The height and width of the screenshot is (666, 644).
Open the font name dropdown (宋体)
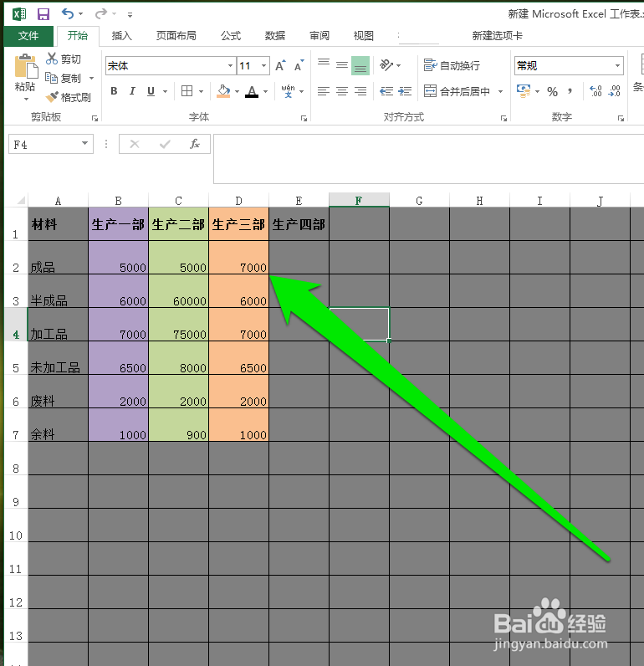click(230, 65)
